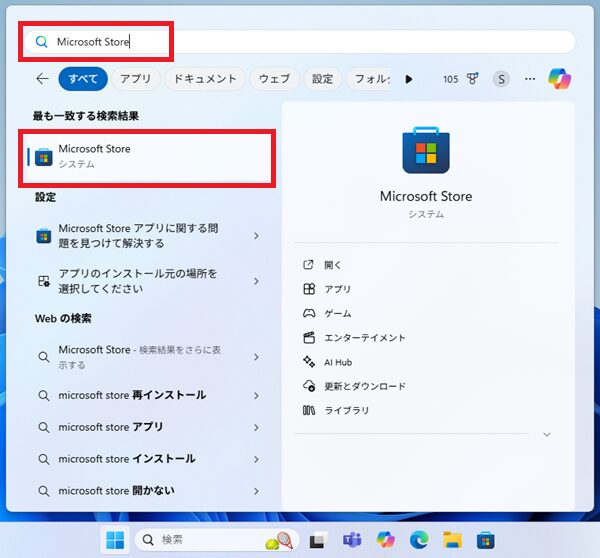This screenshot has width=600, height=558.
Task: Expand the microsoft store 再インストール chevron
Action: [256, 396]
